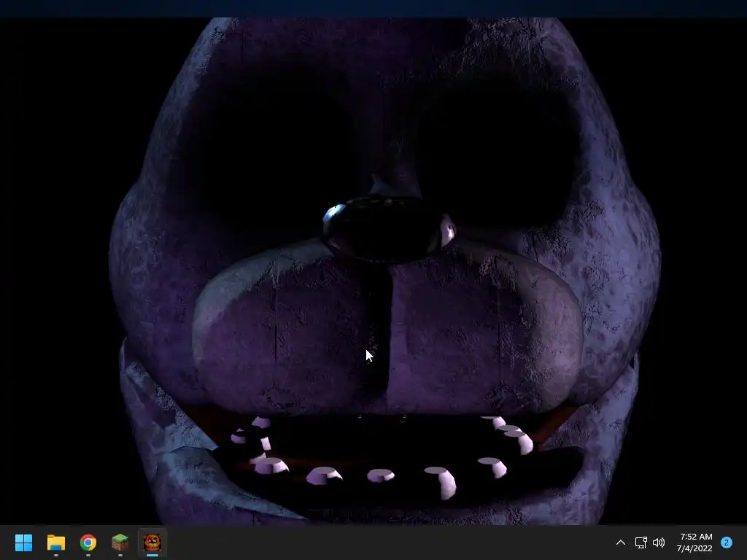Open the notification badge showing 2

727,542
